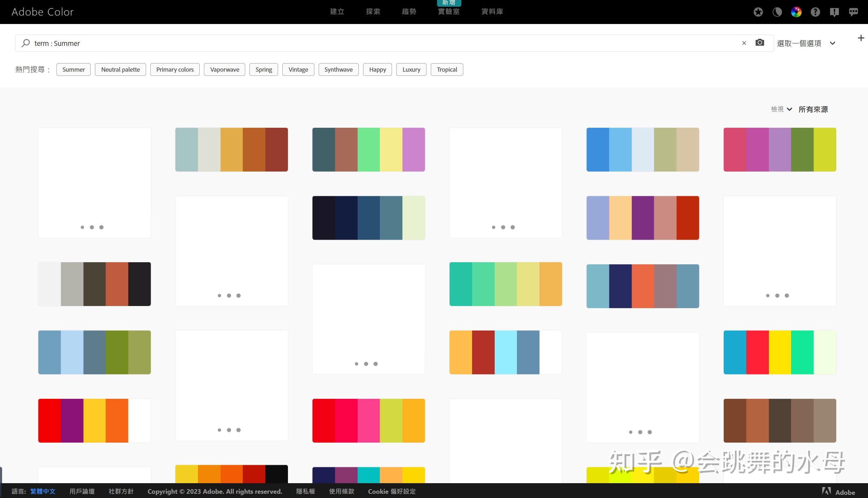Select the yellow swatch in cyan-red-yellow-green palette

click(780, 352)
